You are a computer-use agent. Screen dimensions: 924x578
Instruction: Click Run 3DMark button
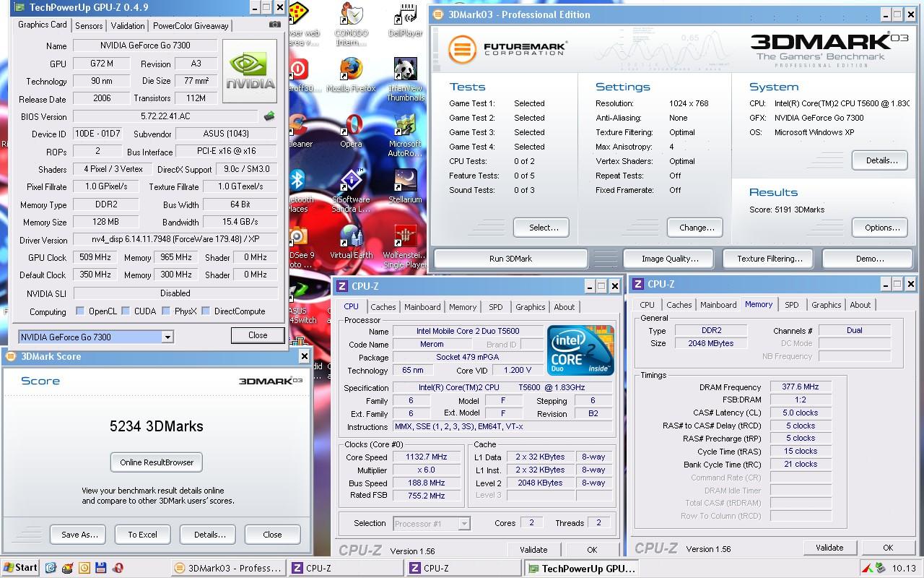click(x=510, y=259)
